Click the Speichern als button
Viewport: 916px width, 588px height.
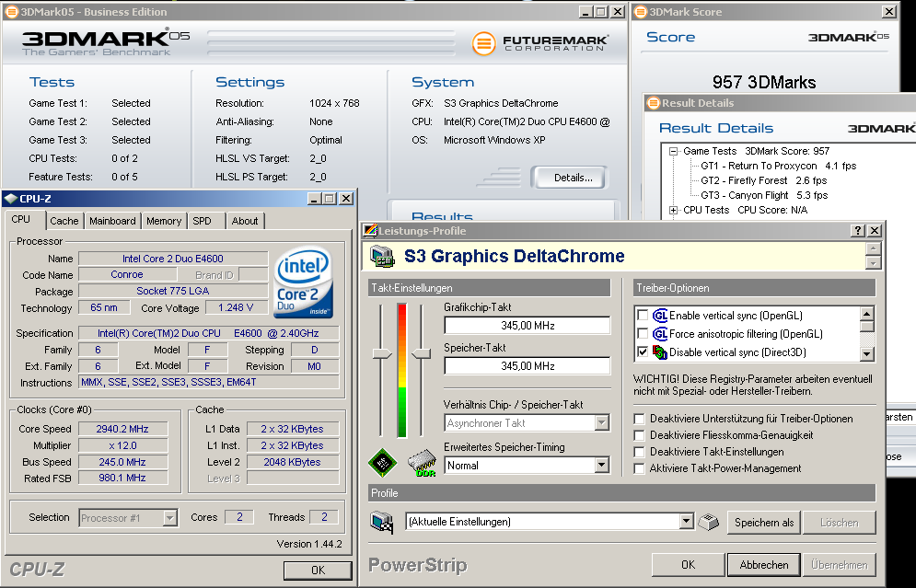tap(764, 523)
